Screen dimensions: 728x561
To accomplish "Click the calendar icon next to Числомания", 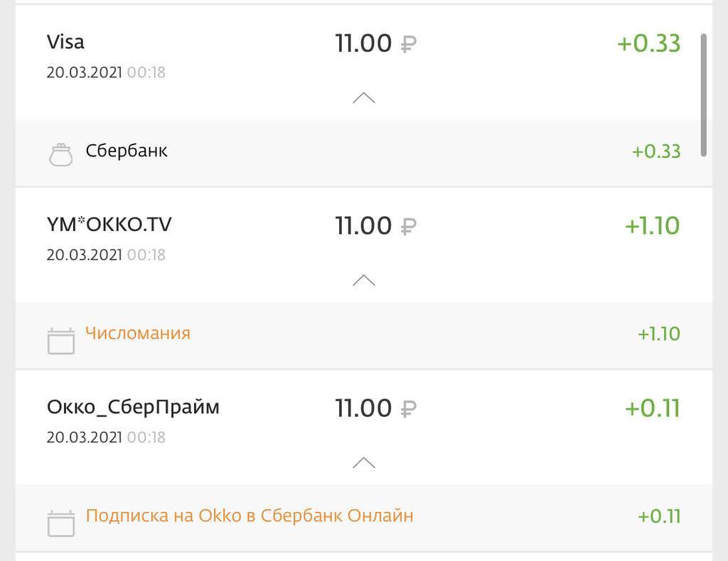I will pos(60,341).
